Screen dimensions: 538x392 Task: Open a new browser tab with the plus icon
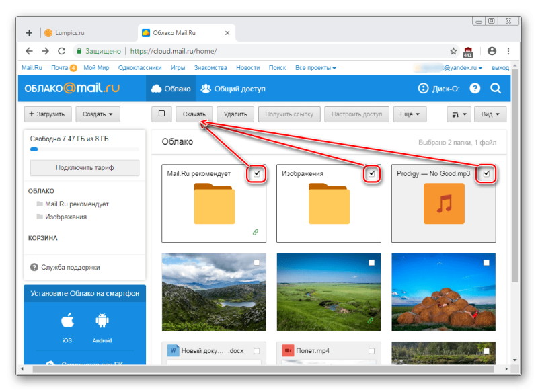[x=29, y=33]
